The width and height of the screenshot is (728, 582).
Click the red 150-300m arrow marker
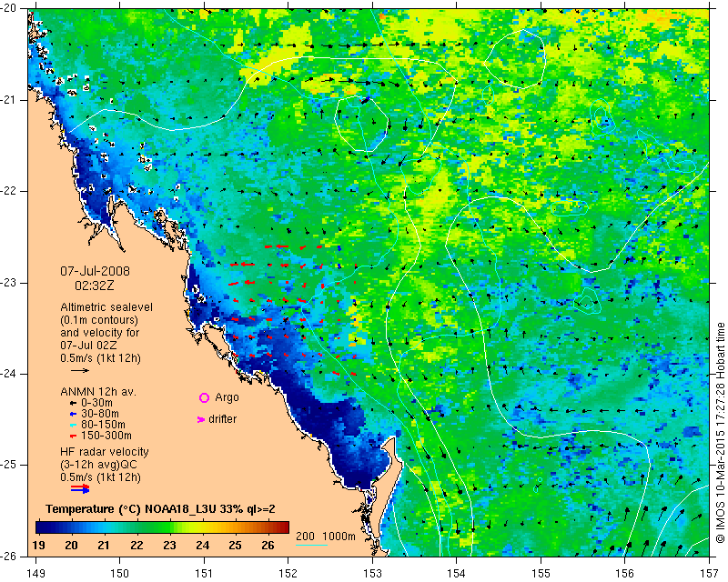coord(73,436)
